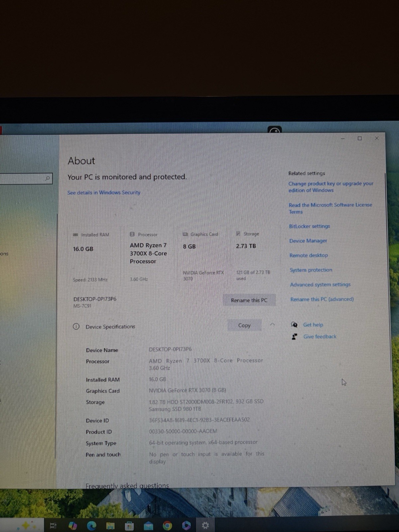Click the Get help chat icon

point(294,325)
